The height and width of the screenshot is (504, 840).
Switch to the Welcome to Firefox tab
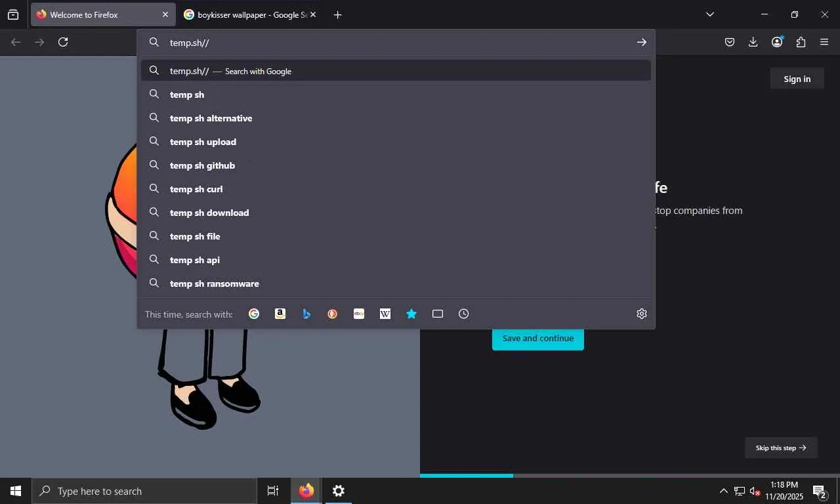(x=102, y=14)
